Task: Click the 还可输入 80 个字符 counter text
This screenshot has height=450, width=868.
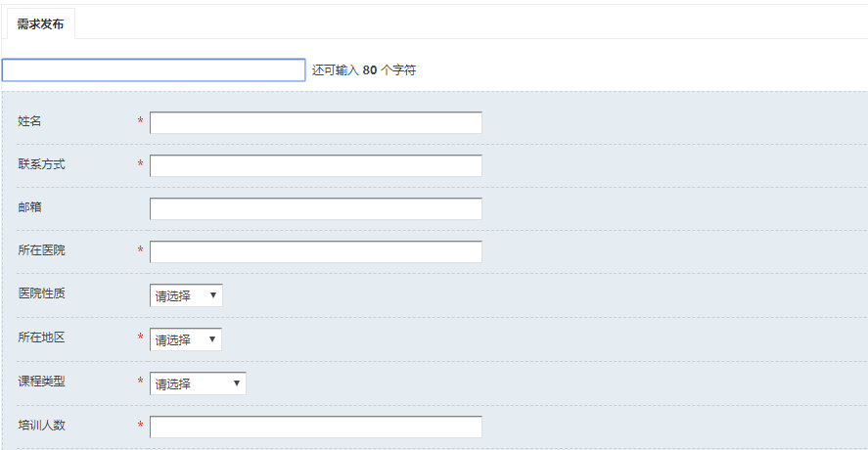Action: (x=364, y=70)
